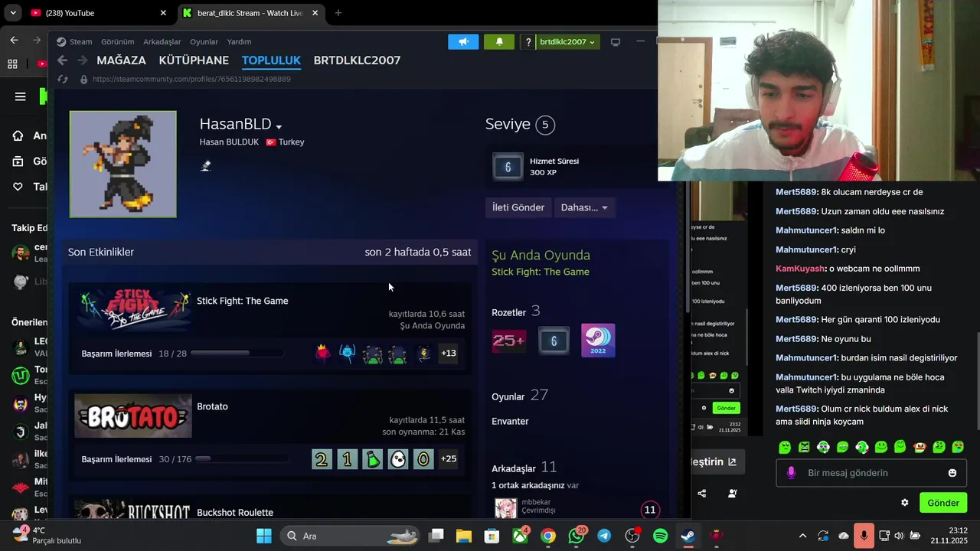The height and width of the screenshot is (551, 980).
Task: Click the lock icon beside Steam URL
Action: (83, 79)
